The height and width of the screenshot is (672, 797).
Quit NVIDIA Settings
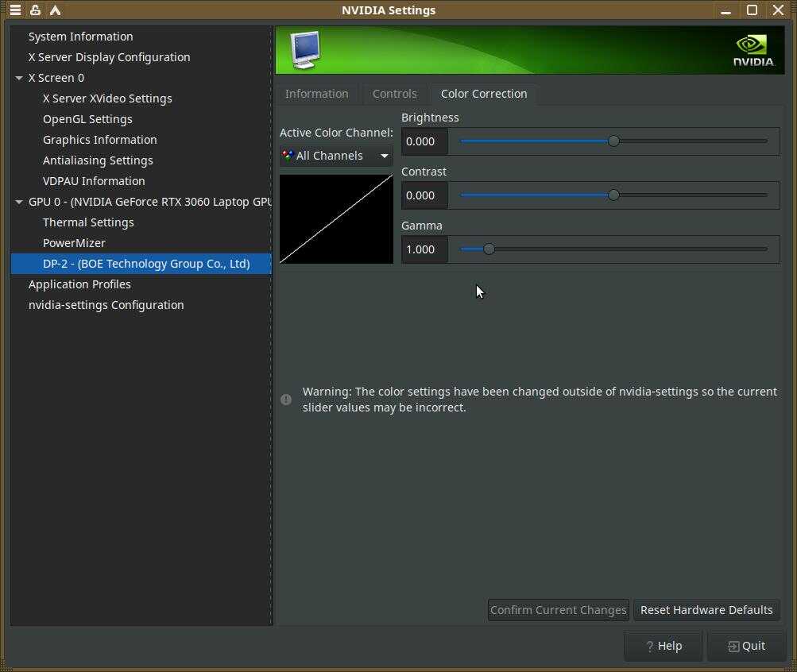tap(746, 646)
